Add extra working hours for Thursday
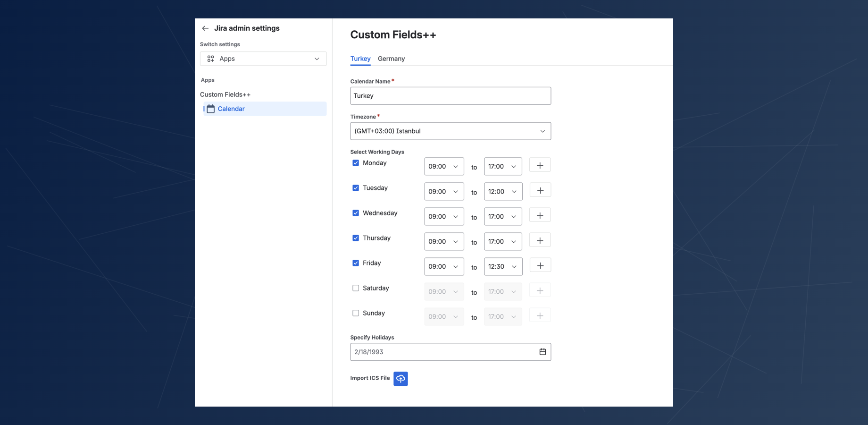 pos(540,240)
